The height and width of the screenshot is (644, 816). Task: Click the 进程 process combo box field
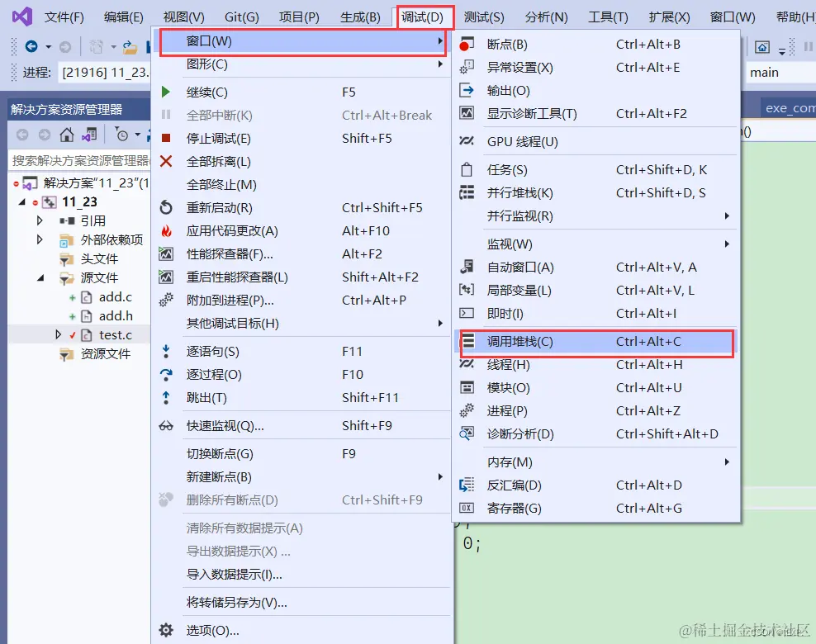click(108, 72)
